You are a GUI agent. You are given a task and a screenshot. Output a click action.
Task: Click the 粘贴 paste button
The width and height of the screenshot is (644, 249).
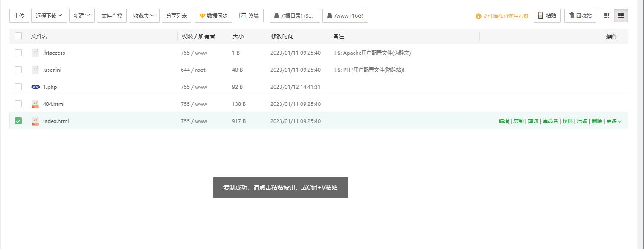(547, 15)
